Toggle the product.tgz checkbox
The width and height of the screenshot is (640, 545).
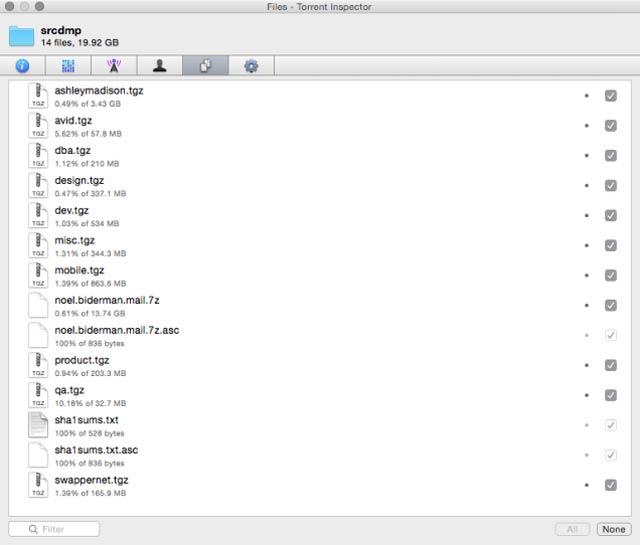pos(611,365)
